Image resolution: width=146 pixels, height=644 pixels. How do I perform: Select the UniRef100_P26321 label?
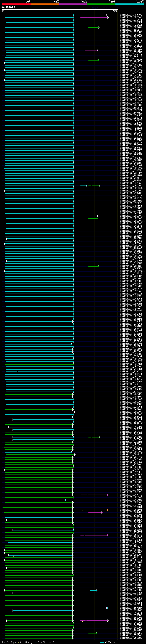[x=131, y=485]
